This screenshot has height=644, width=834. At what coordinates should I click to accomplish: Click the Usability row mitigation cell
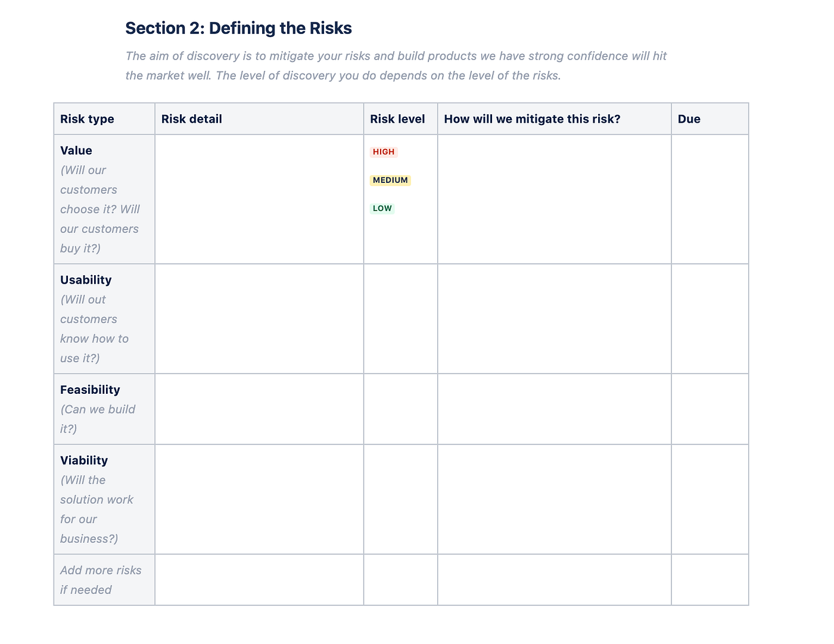pyautogui.click(x=555, y=319)
